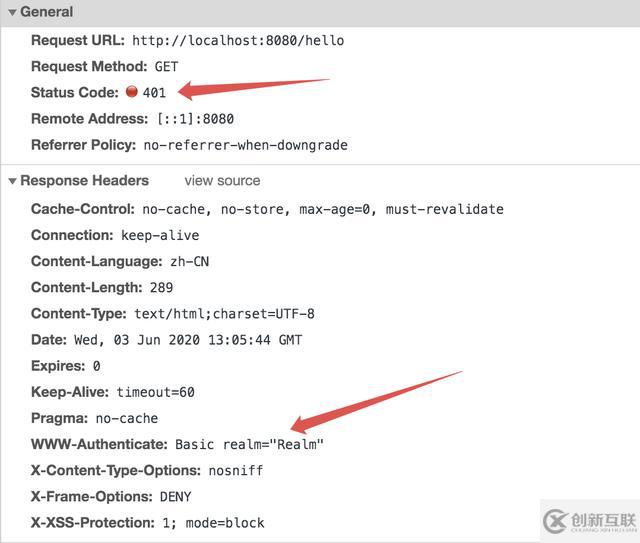Click the Keep-Alive timeout value
The height and width of the screenshot is (543, 640).
[155, 392]
